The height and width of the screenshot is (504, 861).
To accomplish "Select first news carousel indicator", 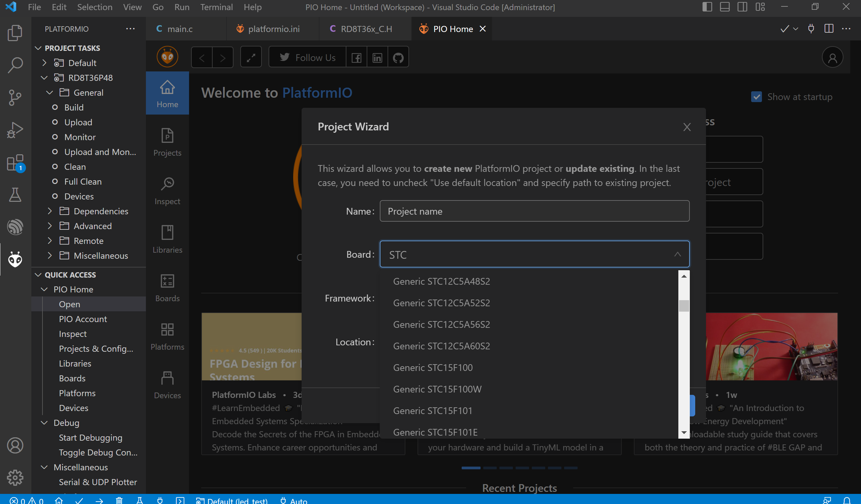I will pos(471,468).
